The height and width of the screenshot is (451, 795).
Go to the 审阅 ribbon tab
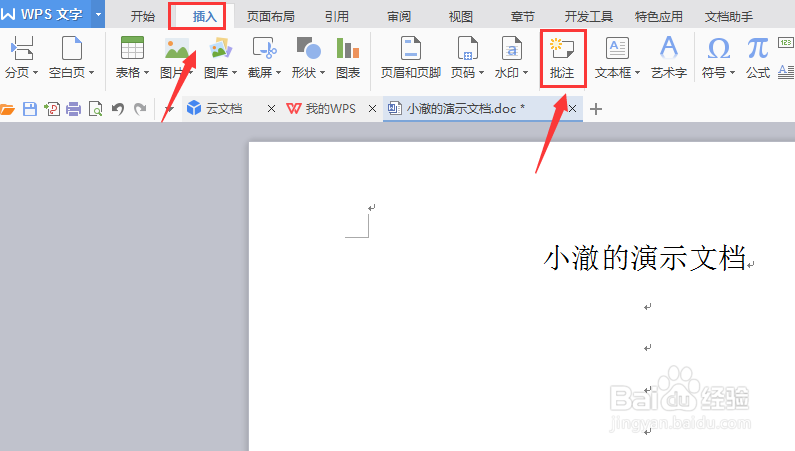(x=399, y=17)
